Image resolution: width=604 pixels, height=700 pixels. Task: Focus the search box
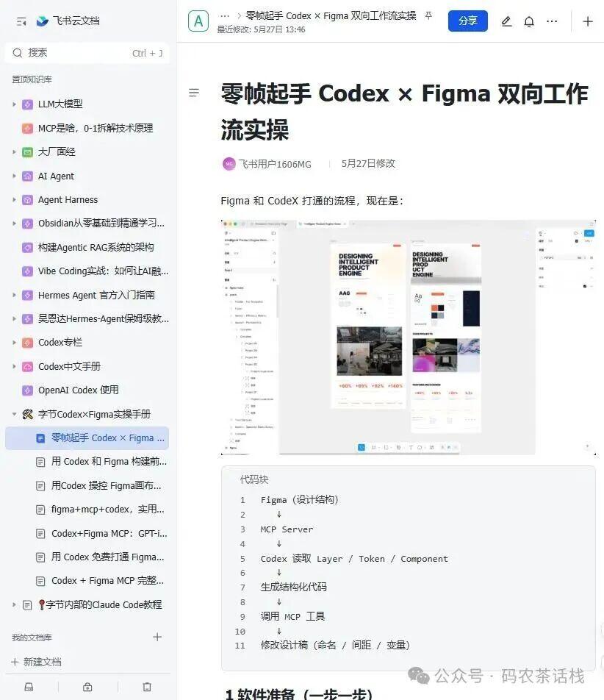tap(87, 53)
